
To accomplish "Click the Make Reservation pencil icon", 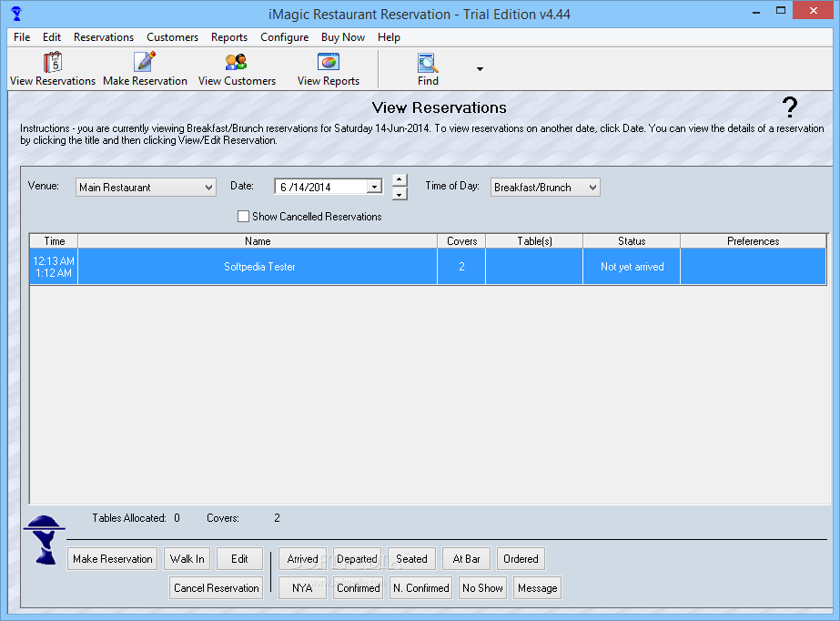I will [145, 62].
